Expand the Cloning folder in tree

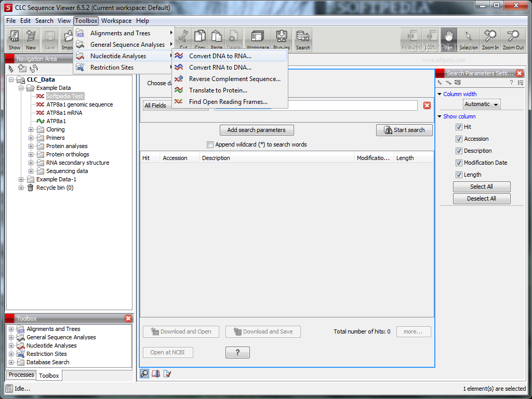coord(31,129)
